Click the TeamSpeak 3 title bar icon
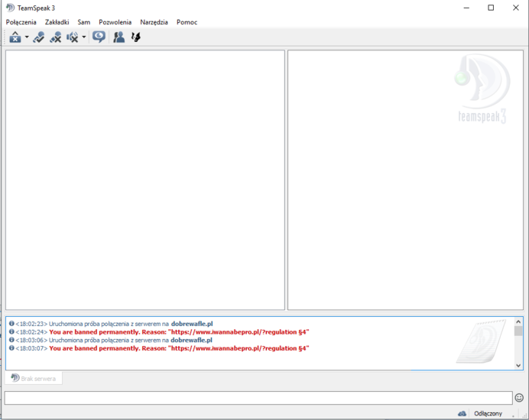The image size is (529, 420). click(10, 8)
